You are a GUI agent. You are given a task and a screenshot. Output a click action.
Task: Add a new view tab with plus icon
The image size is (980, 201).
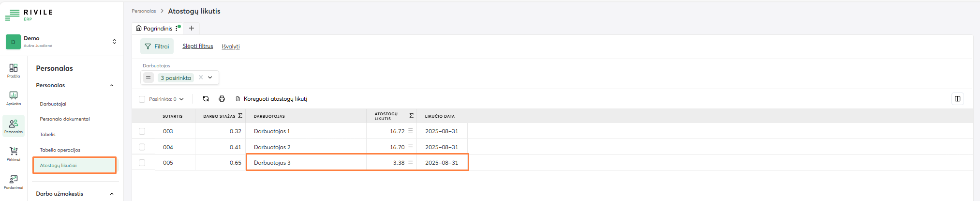coord(192,28)
